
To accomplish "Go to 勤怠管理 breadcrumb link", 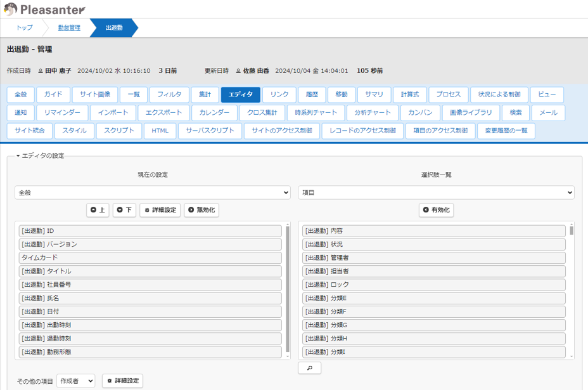I will [69, 28].
